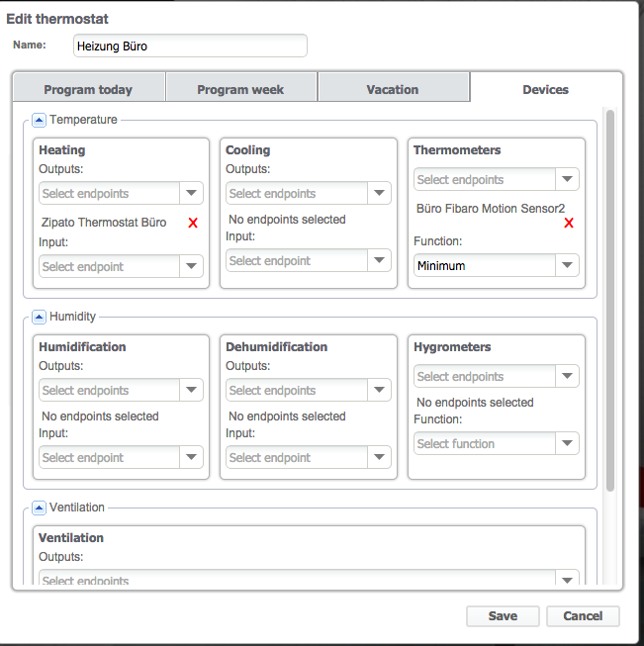This screenshot has width=644, height=646.
Task: Switch to Program today tab
Action: tap(88, 89)
